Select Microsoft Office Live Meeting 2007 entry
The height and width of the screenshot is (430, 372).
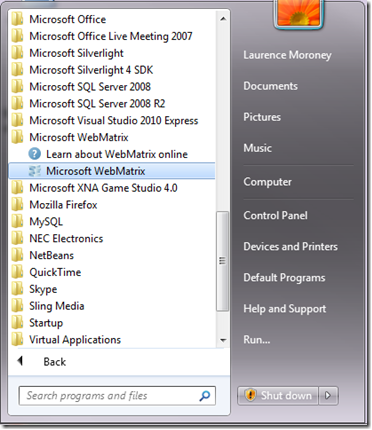[x=112, y=36]
